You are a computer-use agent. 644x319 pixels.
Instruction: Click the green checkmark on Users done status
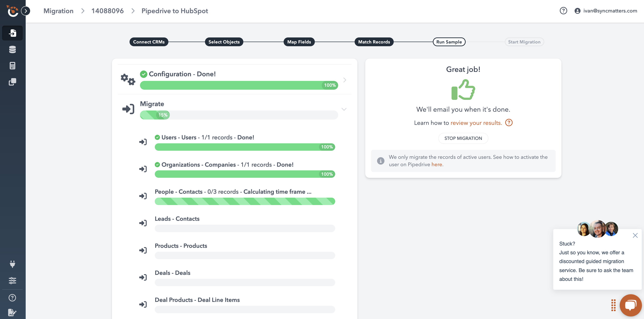(x=157, y=137)
